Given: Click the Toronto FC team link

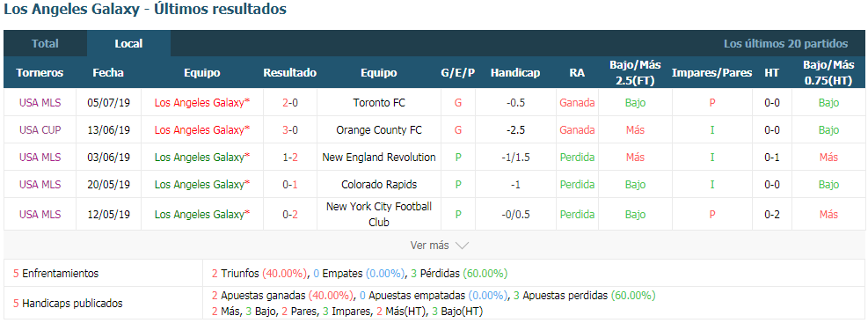Looking at the screenshot, I should point(379,102).
